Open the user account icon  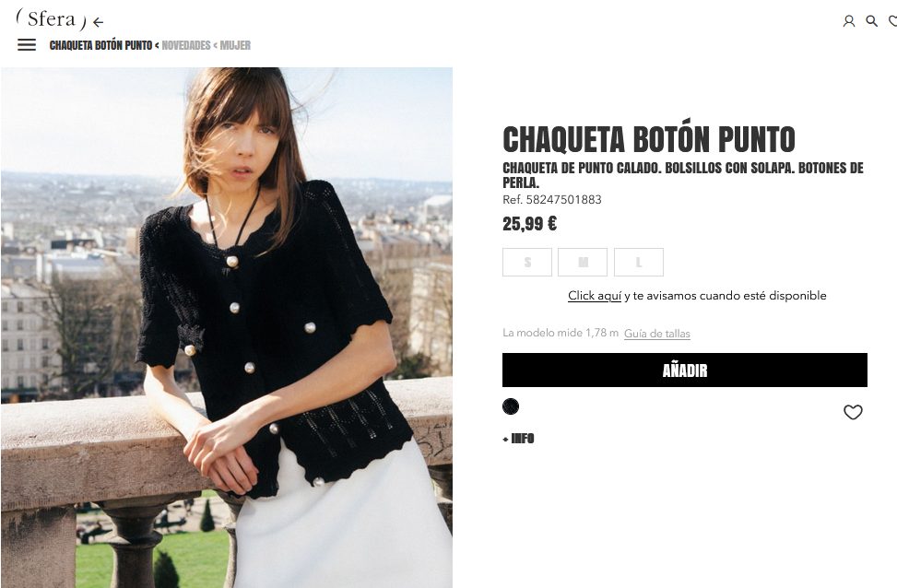849,21
